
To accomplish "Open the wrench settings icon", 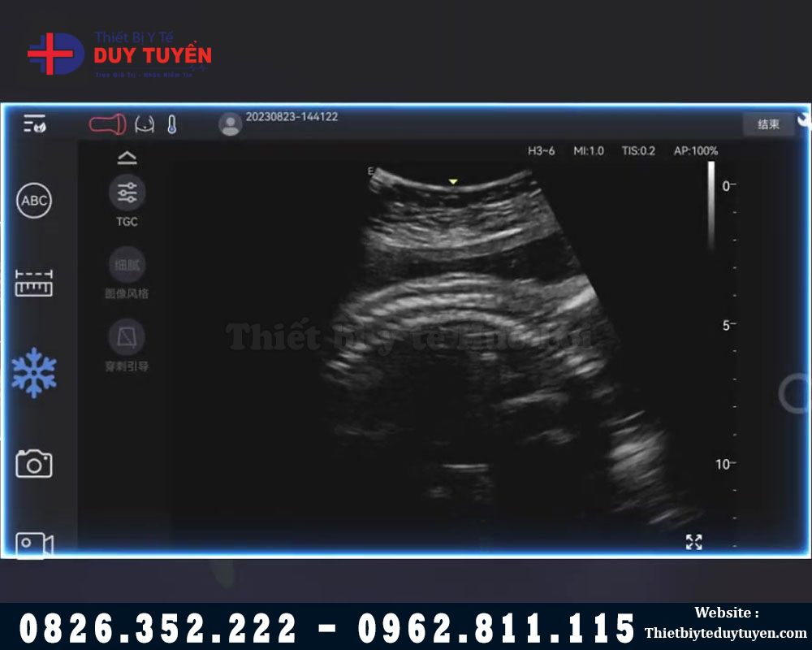I will click(x=804, y=121).
